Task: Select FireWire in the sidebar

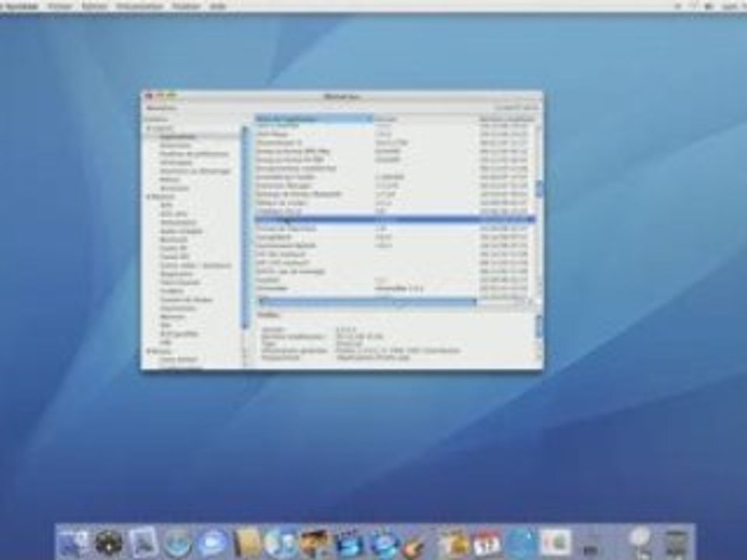Action: [172, 291]
